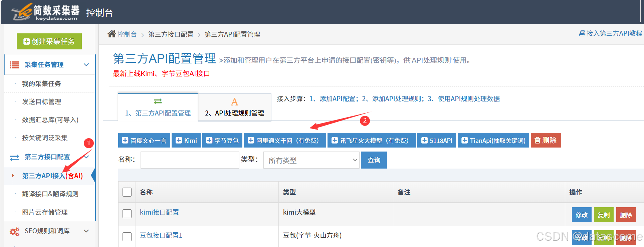Viewport: 644px width, 247px height.
Task: Switch to API处理规则管理 tab
Action: coord(234,107)
